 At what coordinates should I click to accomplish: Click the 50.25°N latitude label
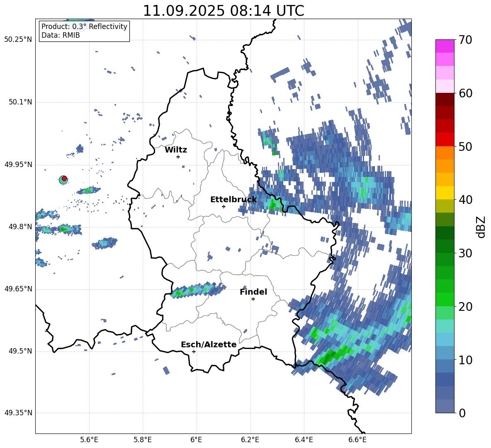[x=18, y=40]
